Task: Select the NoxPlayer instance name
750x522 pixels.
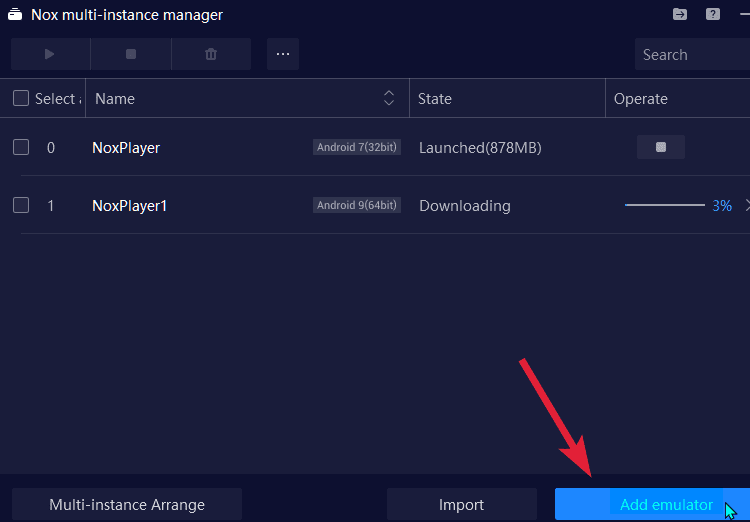Action: tap(126, 148)
